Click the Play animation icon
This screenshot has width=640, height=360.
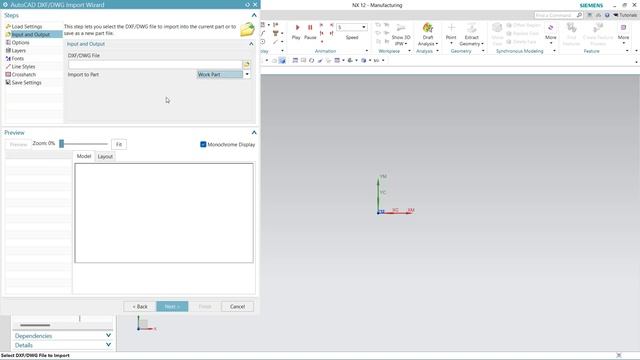click(297, 27)
